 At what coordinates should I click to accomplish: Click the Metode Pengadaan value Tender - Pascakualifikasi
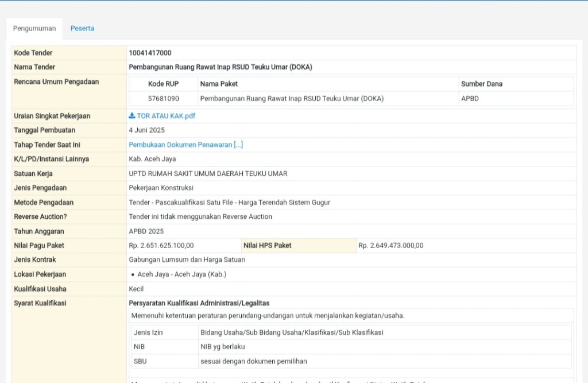229,203
